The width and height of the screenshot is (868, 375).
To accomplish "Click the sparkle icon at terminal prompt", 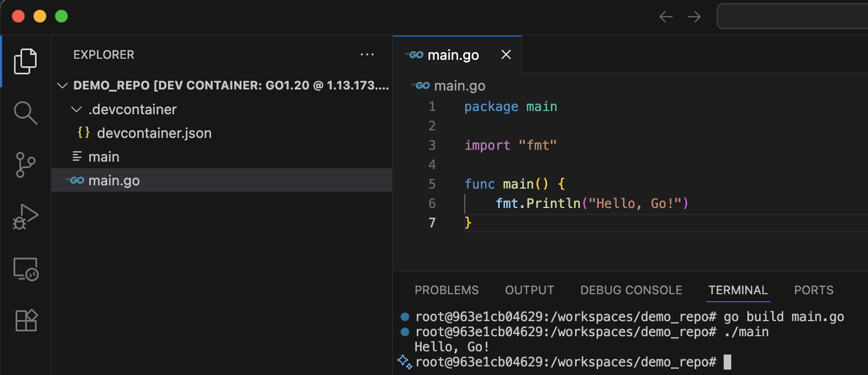I will click(x=405, y=362).
